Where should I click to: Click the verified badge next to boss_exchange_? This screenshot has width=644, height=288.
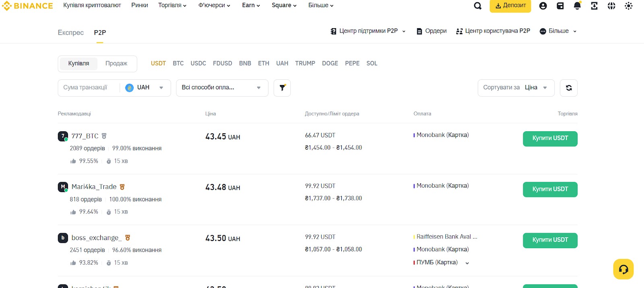point(128,238)
